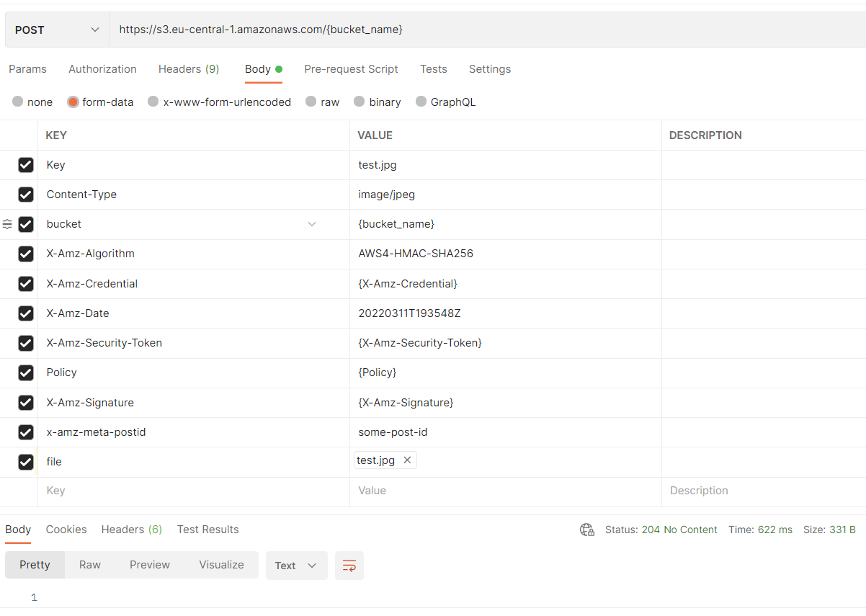The height and width of the screenshot is (616, 866).
Task: Select the raw body type
Action: point(311,102)
